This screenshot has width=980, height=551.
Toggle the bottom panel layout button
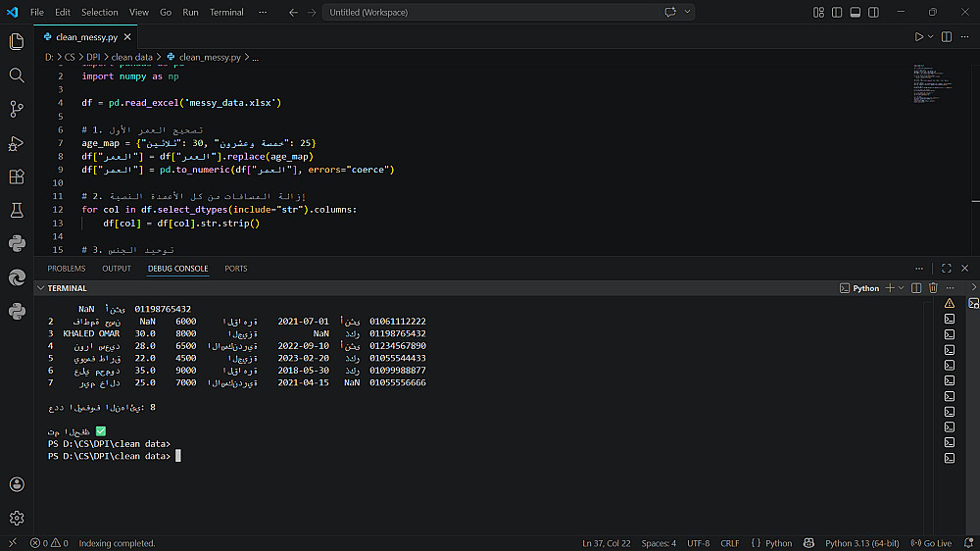(856, 12)
